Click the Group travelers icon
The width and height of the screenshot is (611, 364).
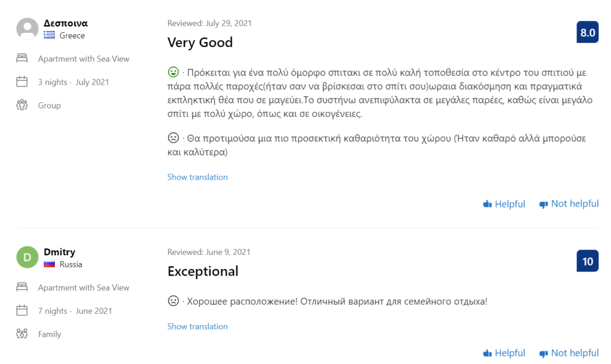pos(22,105)
